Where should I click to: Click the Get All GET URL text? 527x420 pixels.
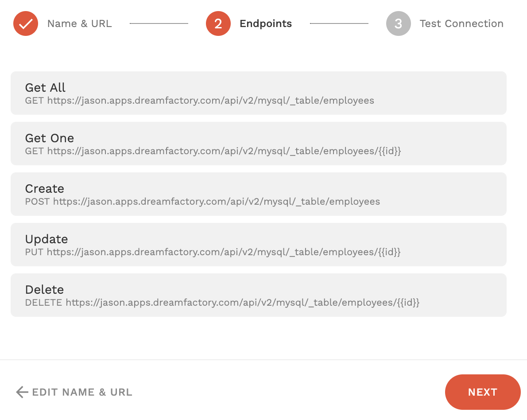[x=199, y=101]
